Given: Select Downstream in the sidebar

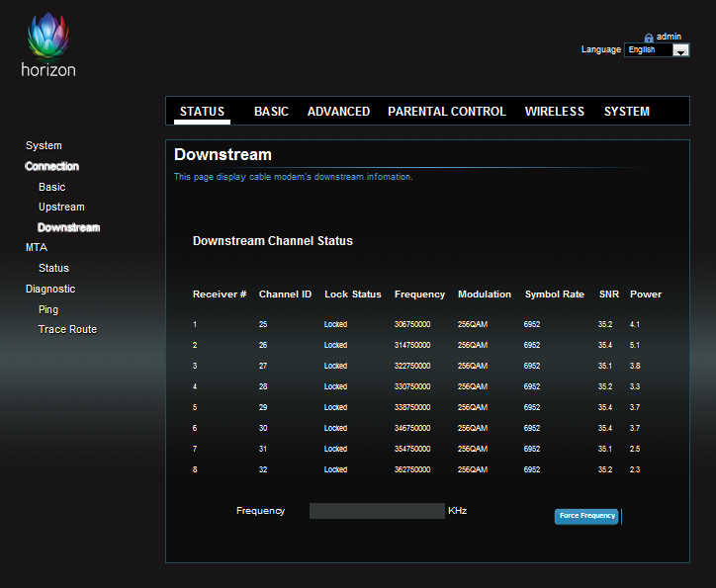Looking at the screenshot, I should click(68, 227).
